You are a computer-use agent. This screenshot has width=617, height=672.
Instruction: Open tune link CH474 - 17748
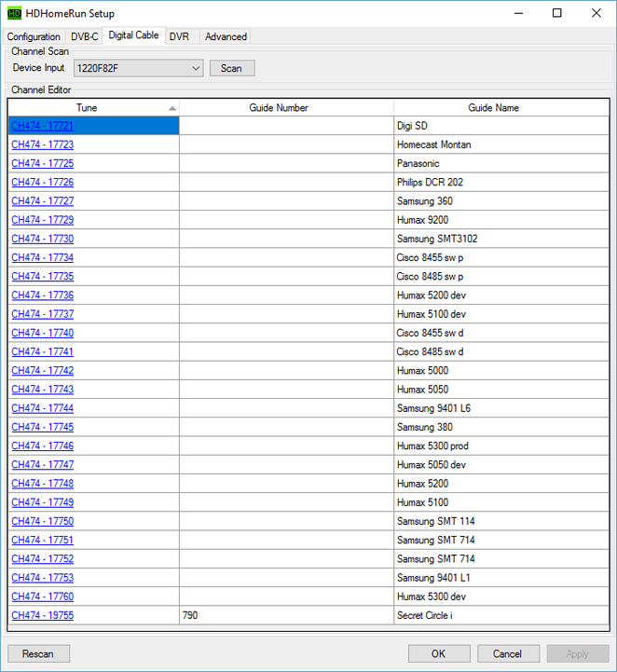[x=43, y=484]
